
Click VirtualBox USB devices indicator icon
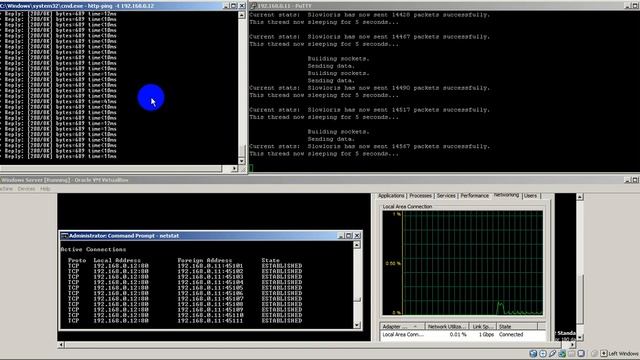pos(553,353)
